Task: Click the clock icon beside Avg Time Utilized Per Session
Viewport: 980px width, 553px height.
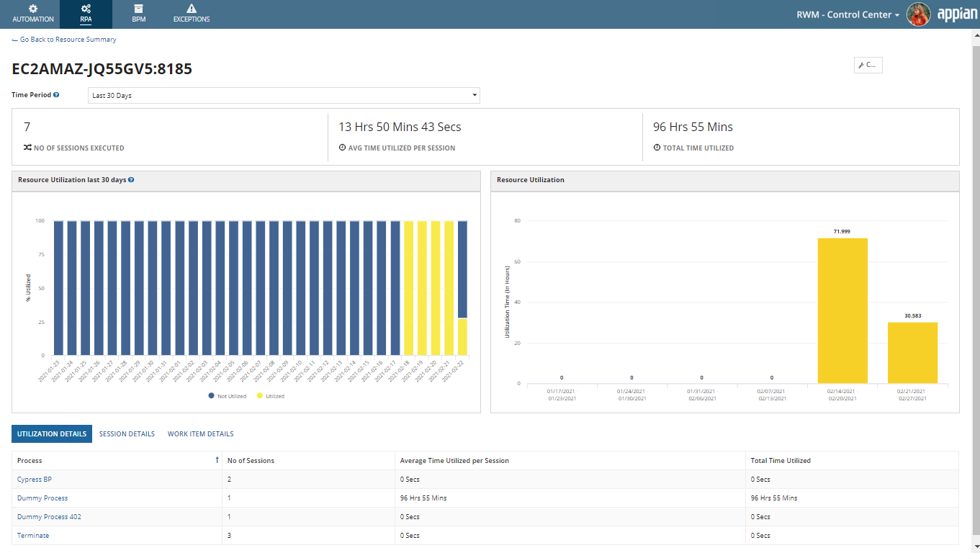Action: [342, 148]
